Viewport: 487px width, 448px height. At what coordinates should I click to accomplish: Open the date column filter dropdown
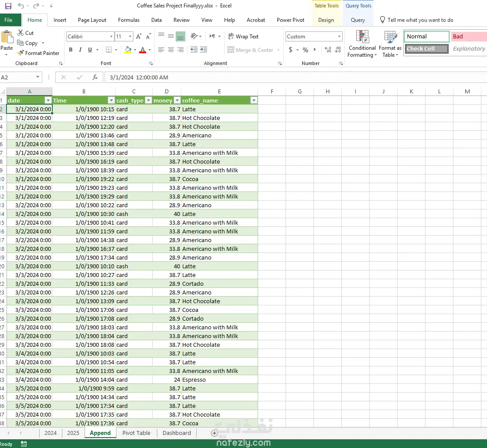(48, 100)
